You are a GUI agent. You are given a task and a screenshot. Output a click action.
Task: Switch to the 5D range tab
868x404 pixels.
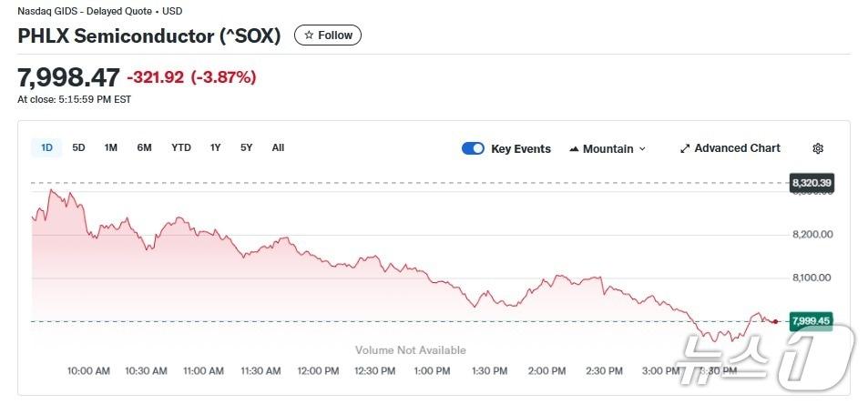click(x=78, y=147)
